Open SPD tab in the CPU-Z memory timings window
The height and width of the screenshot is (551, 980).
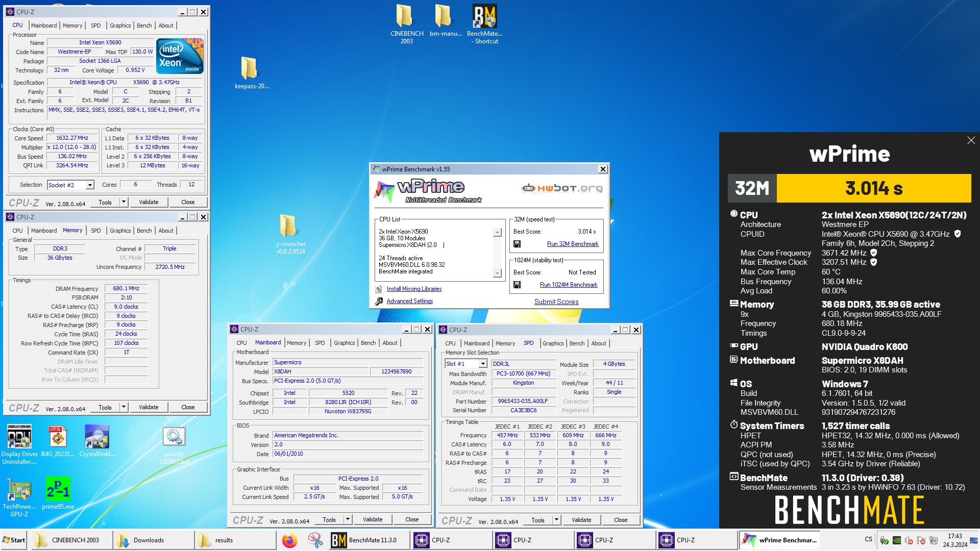click(95, 231)
